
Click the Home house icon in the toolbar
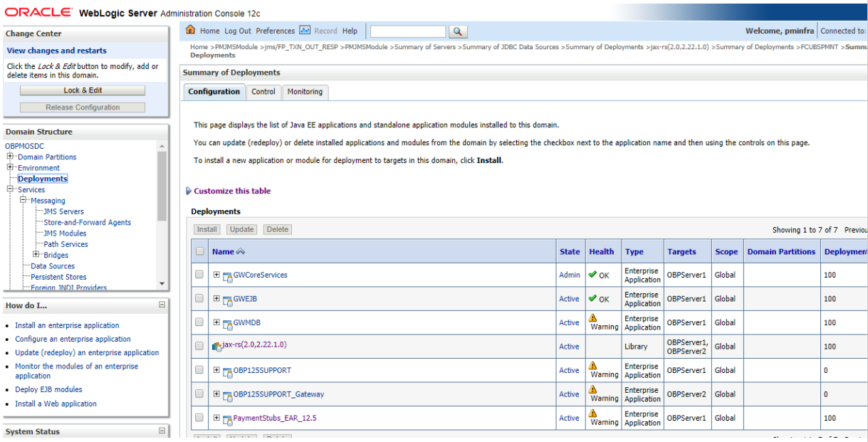[x=190, y=30]
